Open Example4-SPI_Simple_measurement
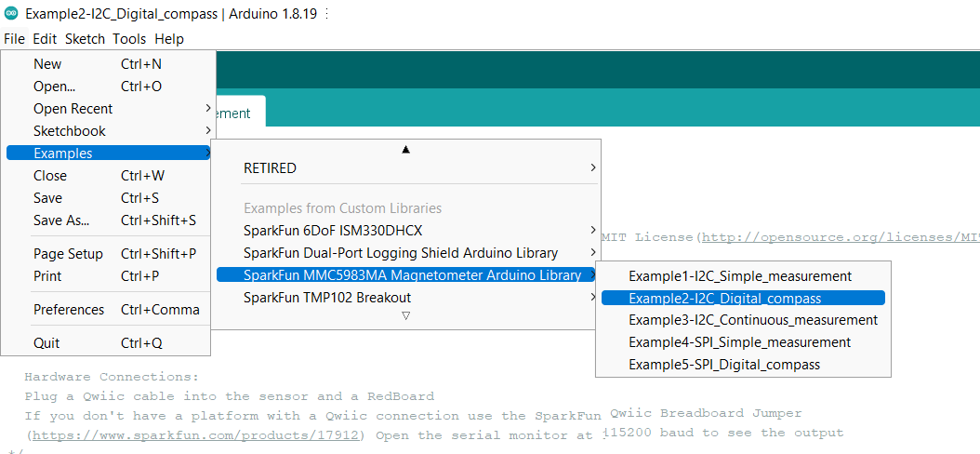This screenshot has width=980, height=454. [743, 342]
